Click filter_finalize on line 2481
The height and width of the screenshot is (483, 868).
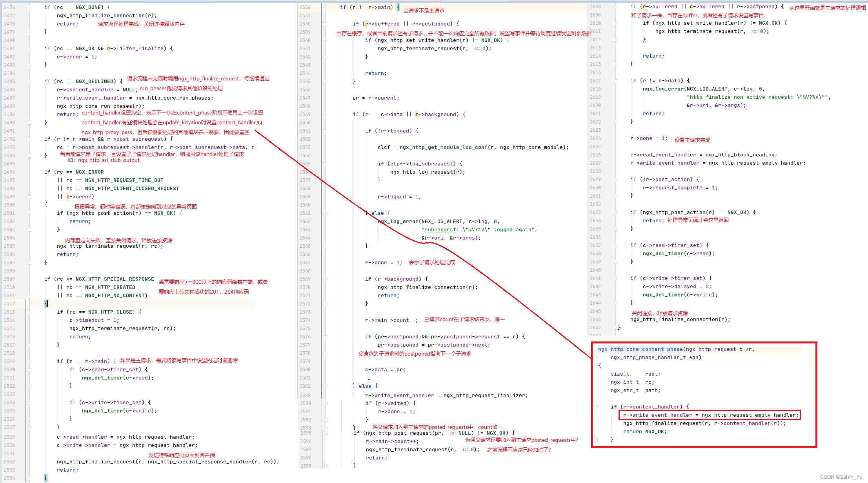coord(140,49)
